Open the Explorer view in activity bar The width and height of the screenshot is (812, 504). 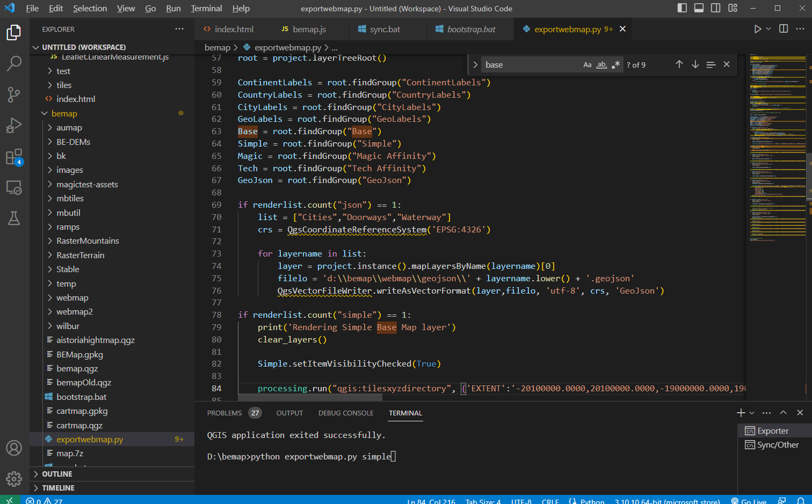(x=14, y=33)
